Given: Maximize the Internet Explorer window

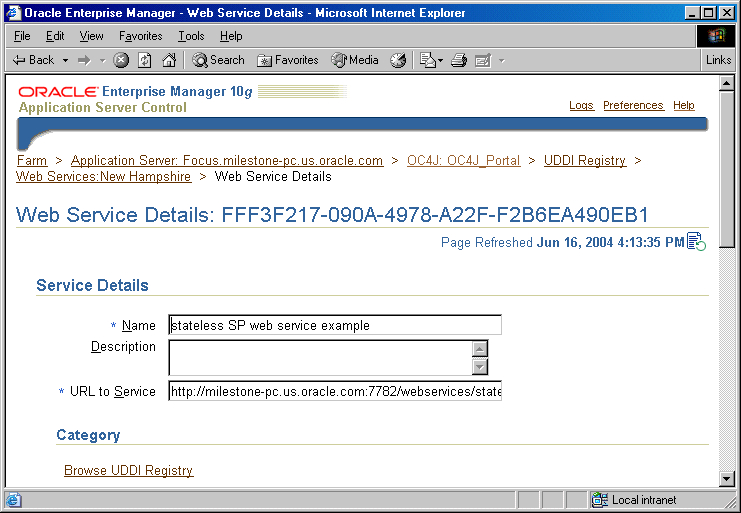Looking at the screenshot, I should [709, 13].
